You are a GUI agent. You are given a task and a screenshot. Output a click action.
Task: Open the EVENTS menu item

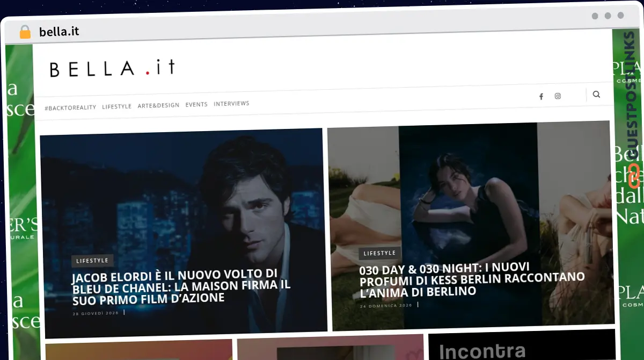196,104
